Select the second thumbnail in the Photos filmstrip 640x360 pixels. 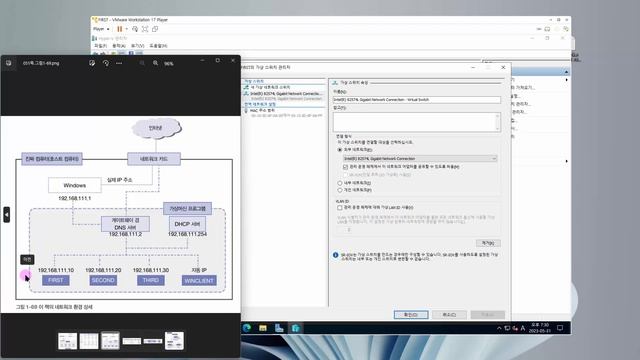coord(89,341)
